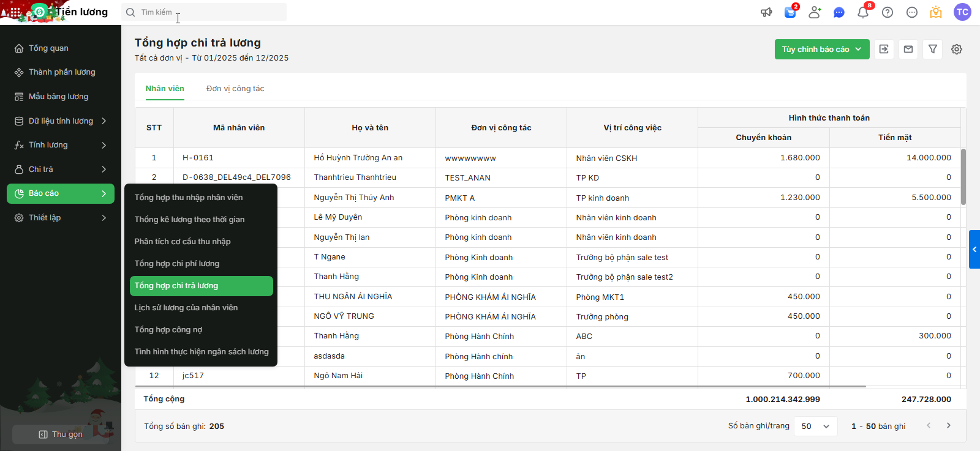Click the STT column header
Viewport: 980px width, 451px height.
[x=154, y=128]
